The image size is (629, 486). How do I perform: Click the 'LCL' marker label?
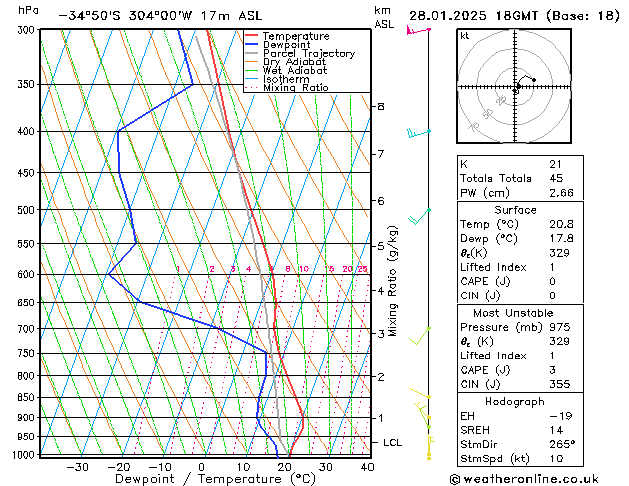point(392,443)
